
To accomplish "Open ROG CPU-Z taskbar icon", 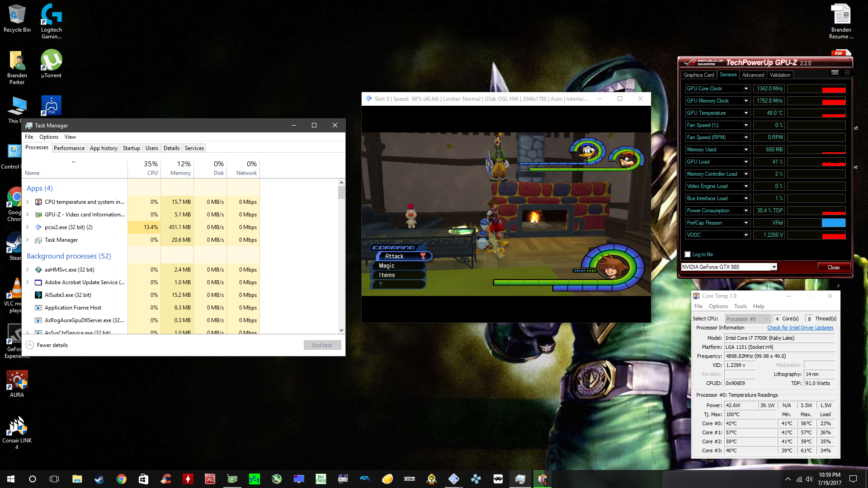I will [210, 479].
